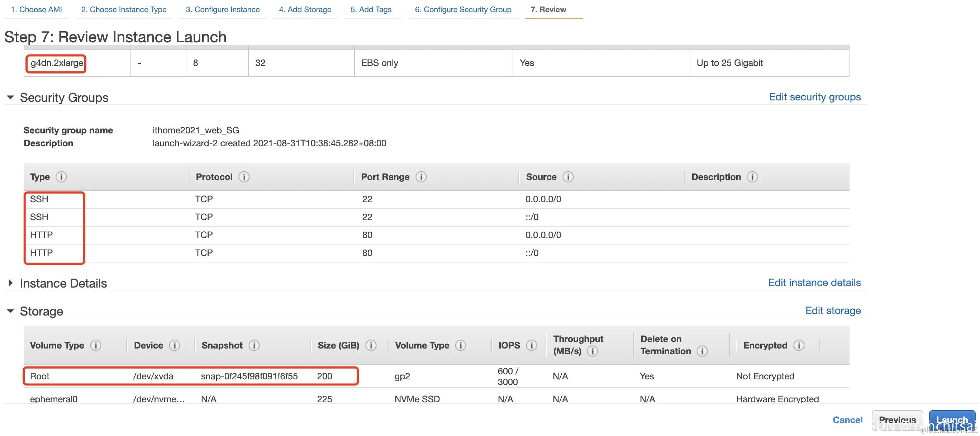
Task: Open 6. Configure Security Group step
Action: (x=463, y=10)
